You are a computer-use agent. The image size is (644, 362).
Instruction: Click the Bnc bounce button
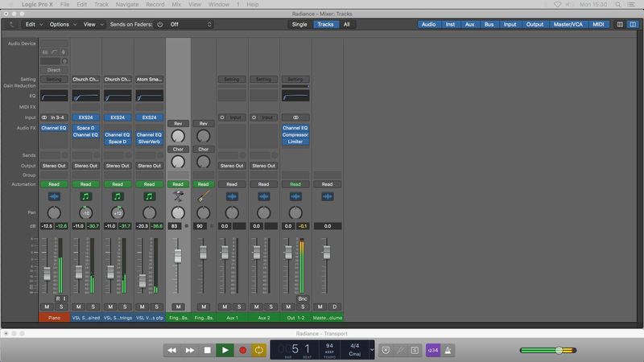[303, 298]
